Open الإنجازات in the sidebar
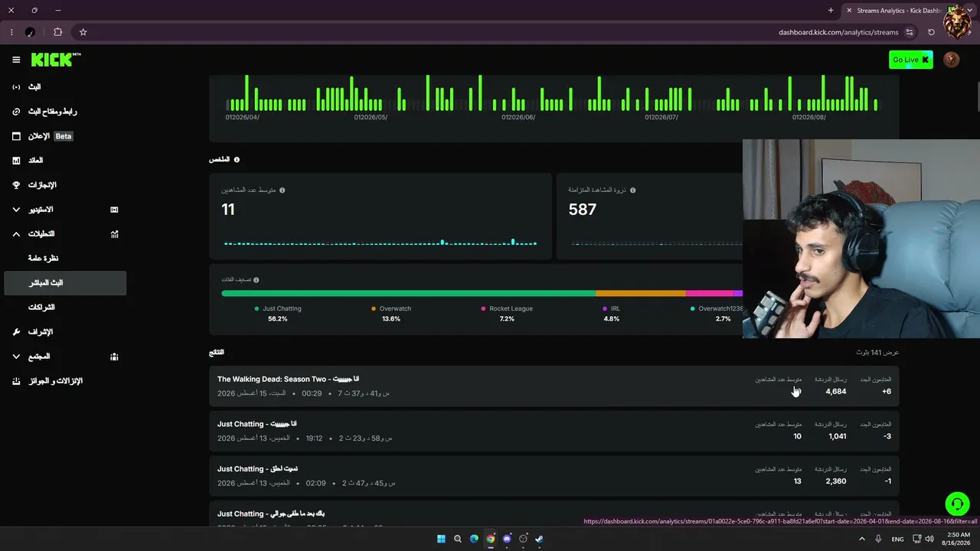This screenshot has height=551, width=980. pyautogui.click(x=65, y=185)
